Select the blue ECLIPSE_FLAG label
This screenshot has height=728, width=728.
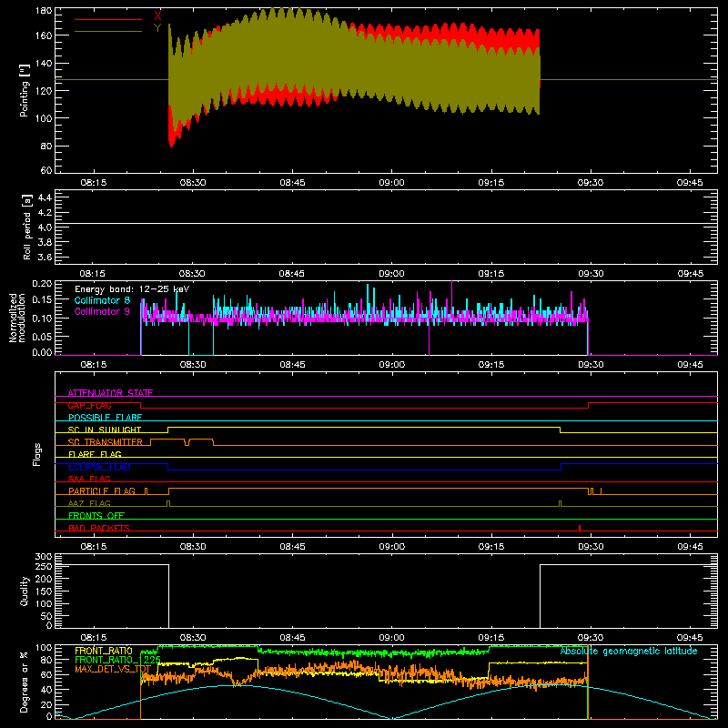pyautogui.click(x=99, y=467)
